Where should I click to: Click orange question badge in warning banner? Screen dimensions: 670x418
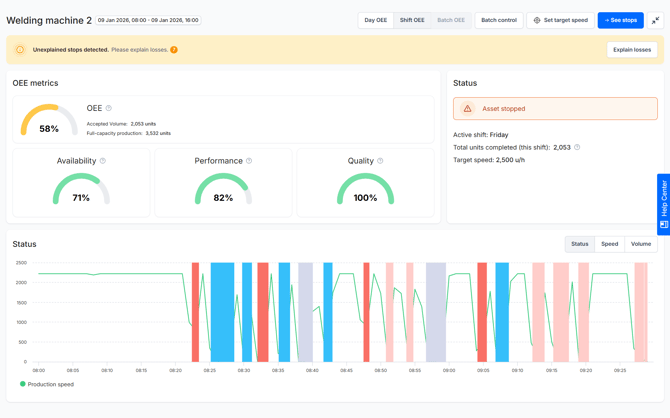tap(174, 50)
